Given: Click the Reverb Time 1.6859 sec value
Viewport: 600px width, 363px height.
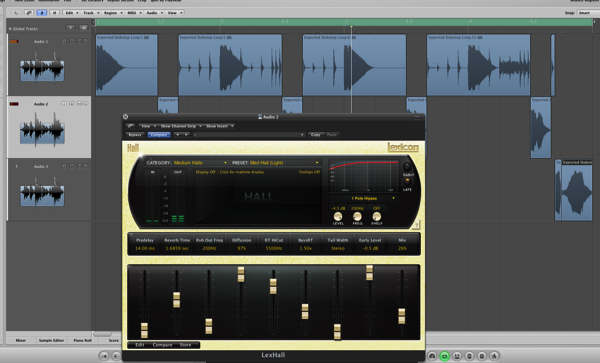Looking at the screenshot, I should (x=177, y=248).
